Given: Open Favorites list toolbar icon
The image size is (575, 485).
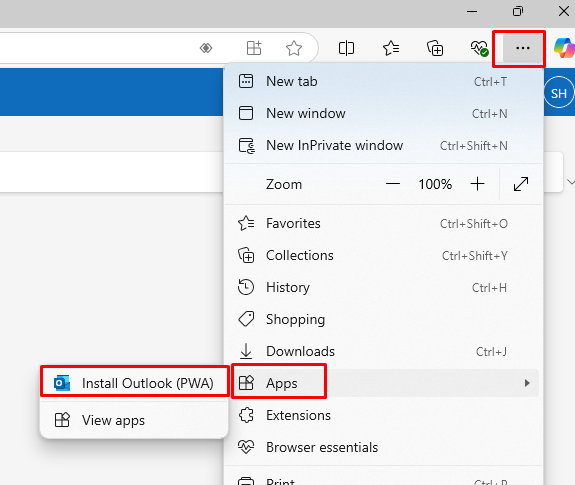Looking at the screenshot, I should [391, 48].
